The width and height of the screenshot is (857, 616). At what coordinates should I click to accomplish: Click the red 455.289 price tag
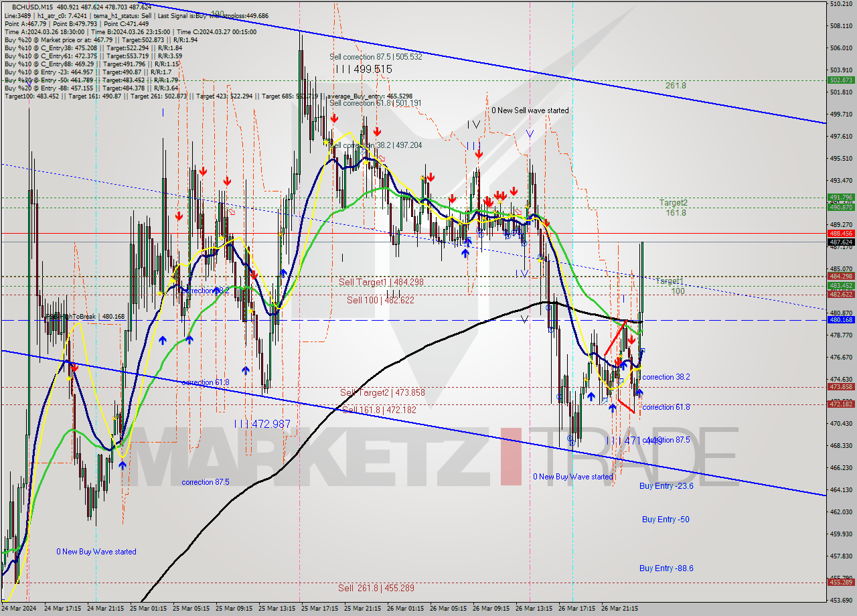[x=841, y=582]
